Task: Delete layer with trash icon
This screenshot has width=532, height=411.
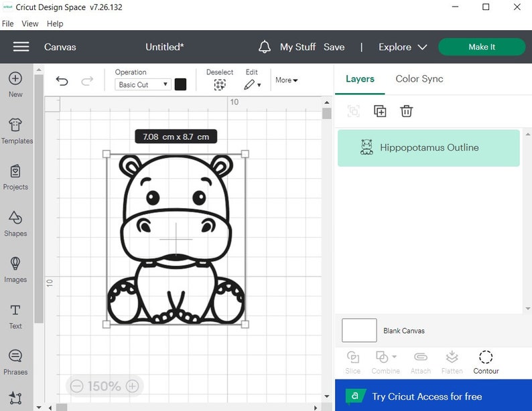Action: (407, 111)
